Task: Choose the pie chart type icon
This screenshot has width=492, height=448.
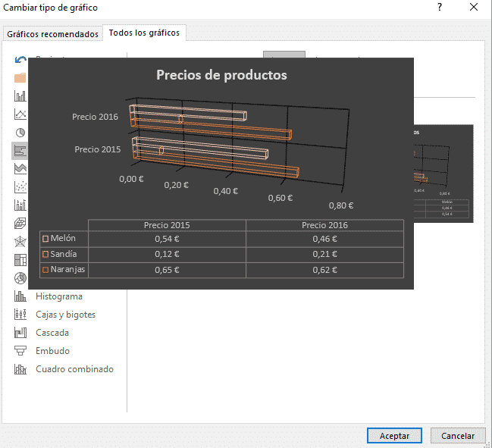Action: [x=20, y=133]
